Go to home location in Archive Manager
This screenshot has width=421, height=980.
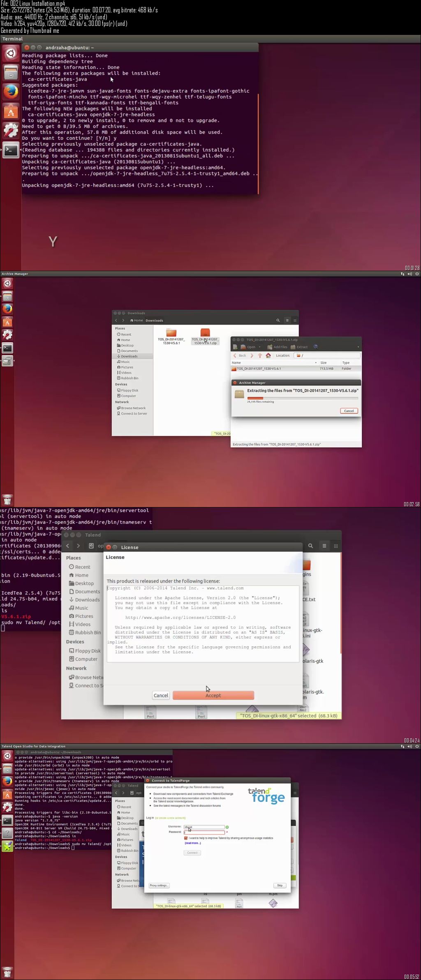[x=268, y=355]
